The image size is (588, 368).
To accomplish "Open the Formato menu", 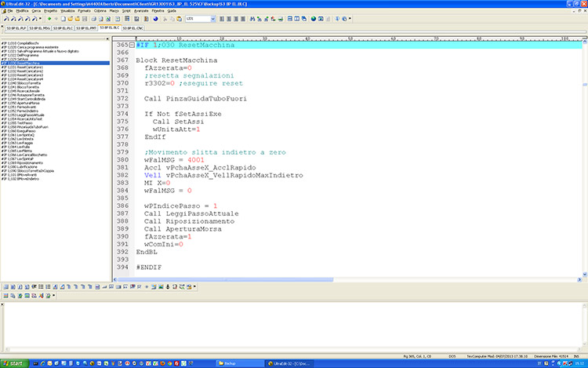I will [84, 11].
